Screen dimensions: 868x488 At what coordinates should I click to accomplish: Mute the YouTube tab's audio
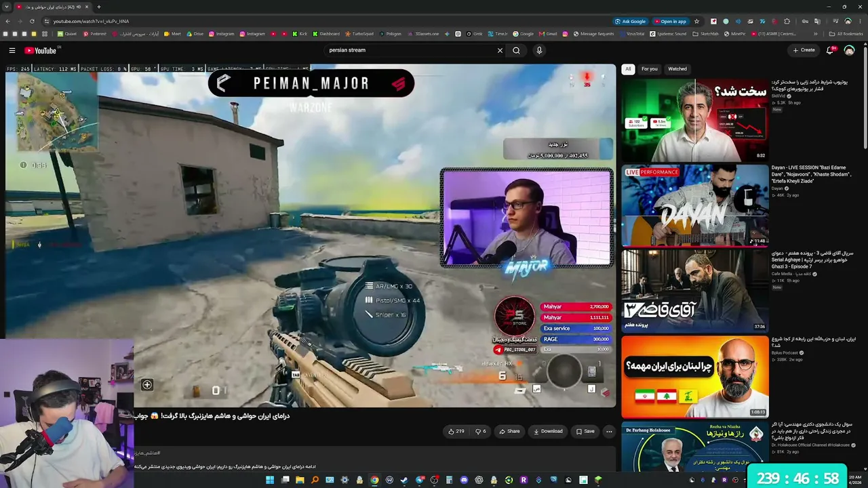click(79, 7)
